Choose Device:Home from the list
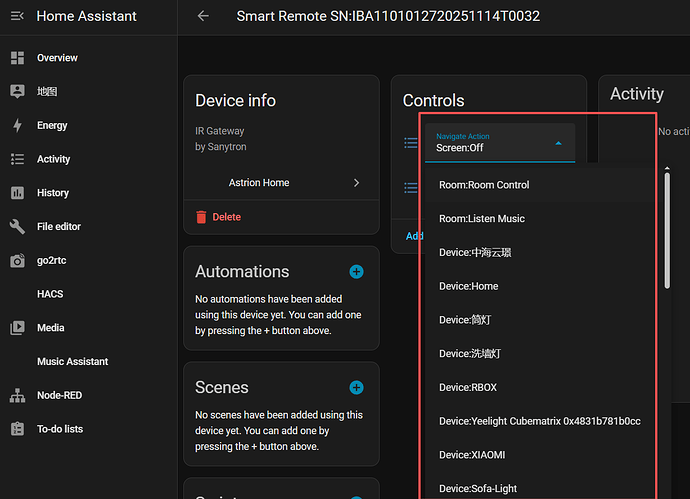The image size is (690, 499). click(x=540, y=286)
